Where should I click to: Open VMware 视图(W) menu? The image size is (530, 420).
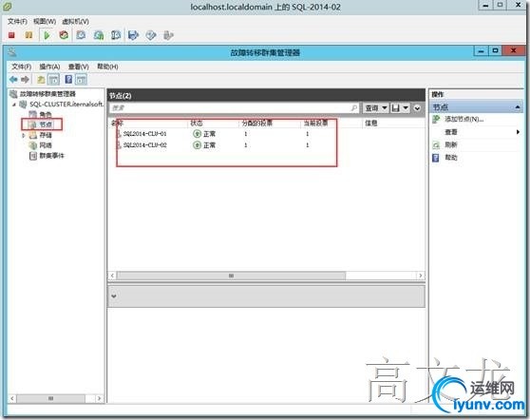click(x=45, y=21)
